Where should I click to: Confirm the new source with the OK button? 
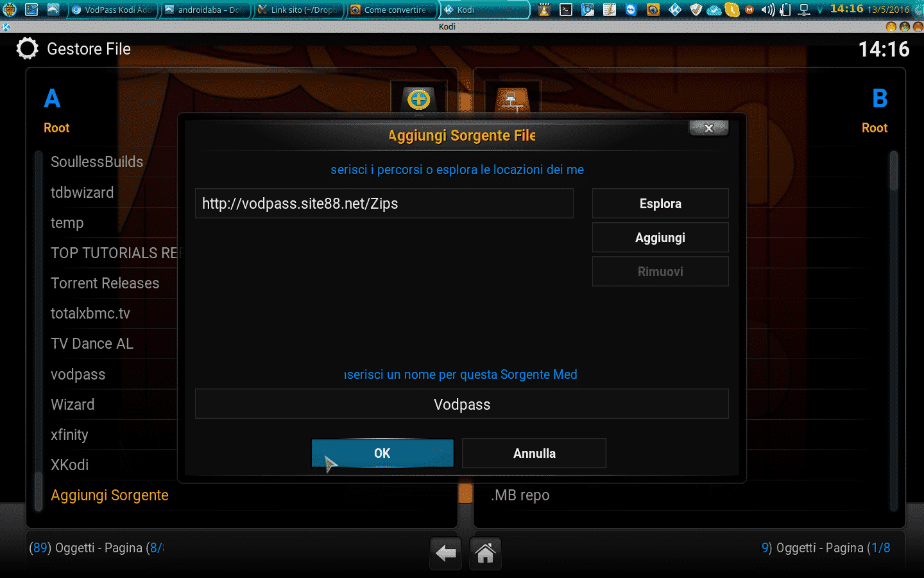(382, 453)
